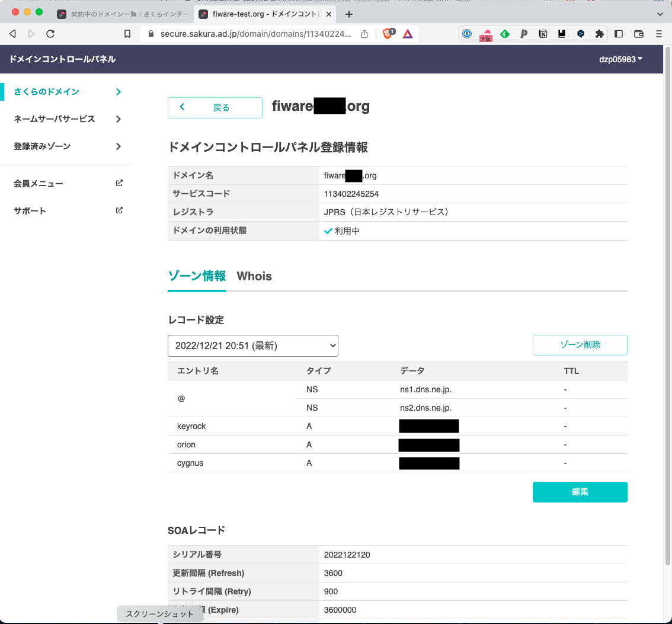
Task: Click the green diamond extension icon
Action: point(505,34)
